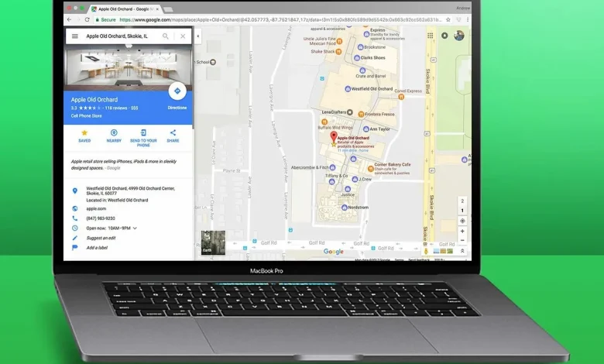
Task: Click the phone number (847) 983-9230
Action: pyautogui.click(x=101, y=218)
